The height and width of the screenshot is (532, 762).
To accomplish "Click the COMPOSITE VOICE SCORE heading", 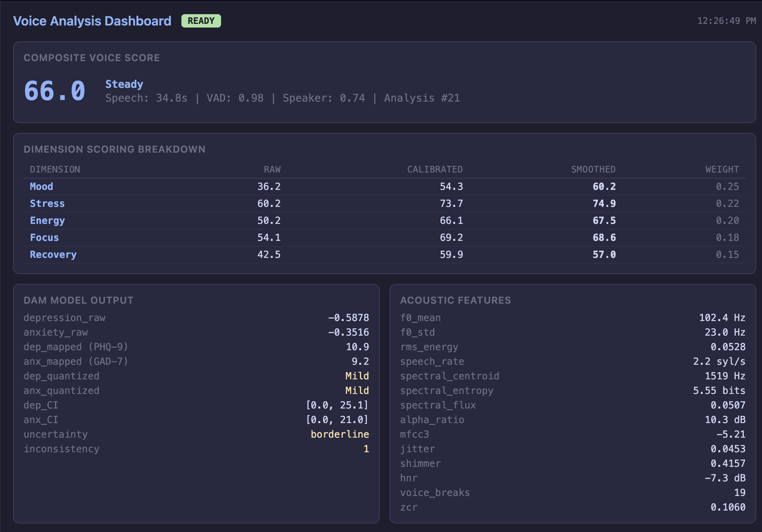I will coord(92,58).
